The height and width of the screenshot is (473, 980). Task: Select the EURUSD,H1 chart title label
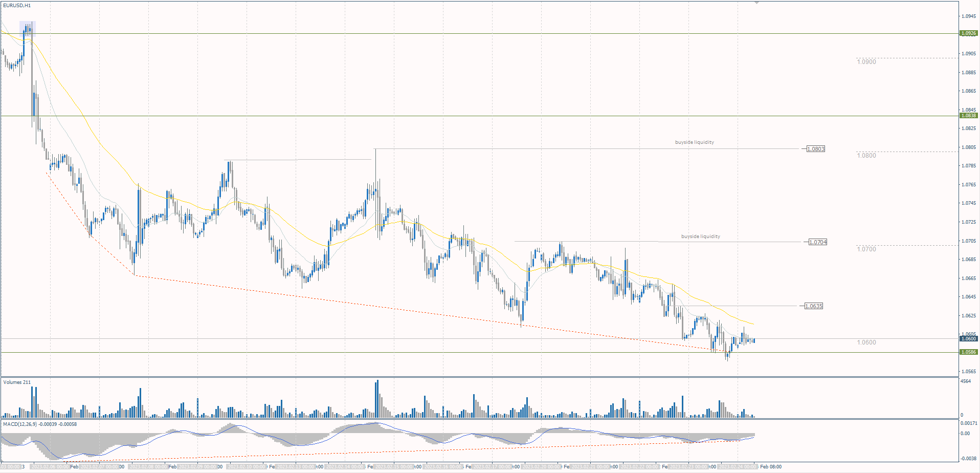17,6
